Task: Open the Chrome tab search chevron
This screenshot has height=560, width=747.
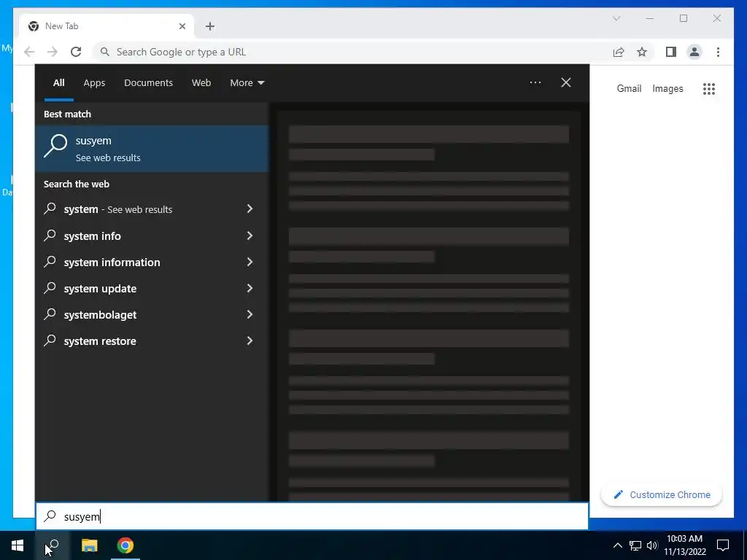Action: [616, 18]
